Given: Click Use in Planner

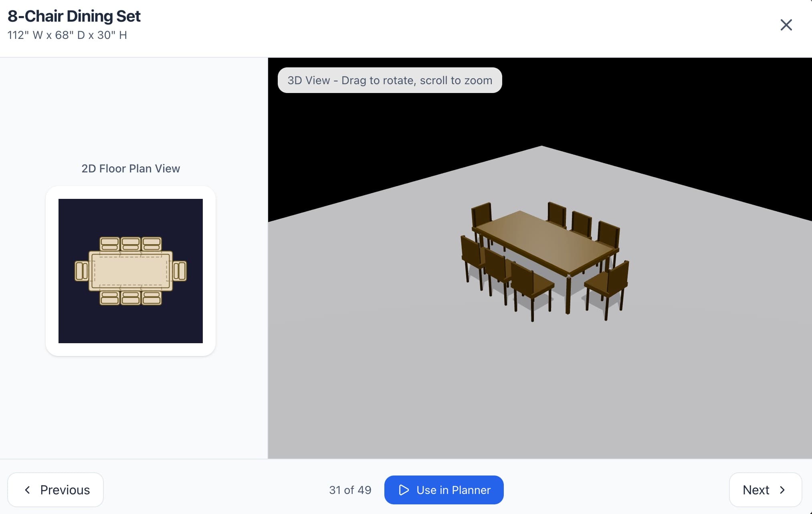Looking at the screenshot, I should click(x=444, y=490).
